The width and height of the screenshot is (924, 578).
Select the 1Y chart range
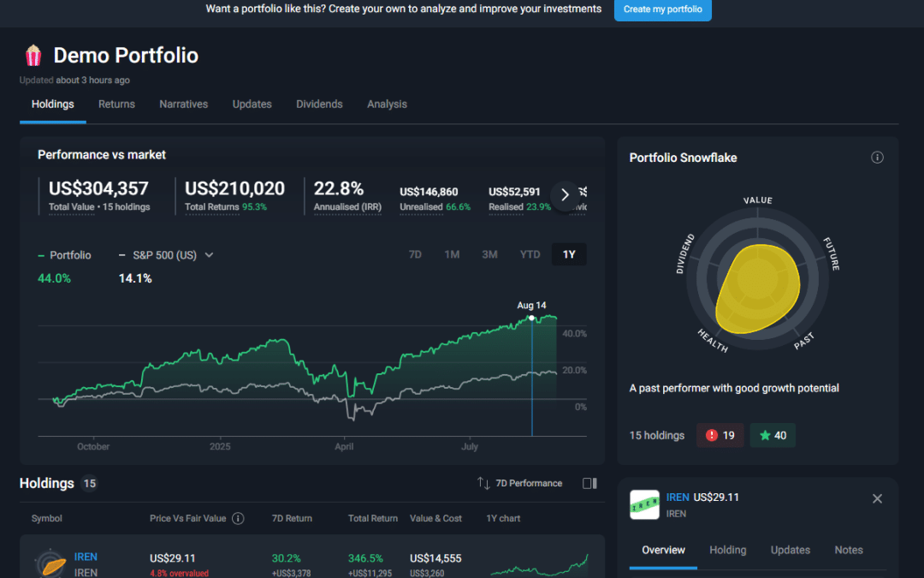tap(569, 255)
